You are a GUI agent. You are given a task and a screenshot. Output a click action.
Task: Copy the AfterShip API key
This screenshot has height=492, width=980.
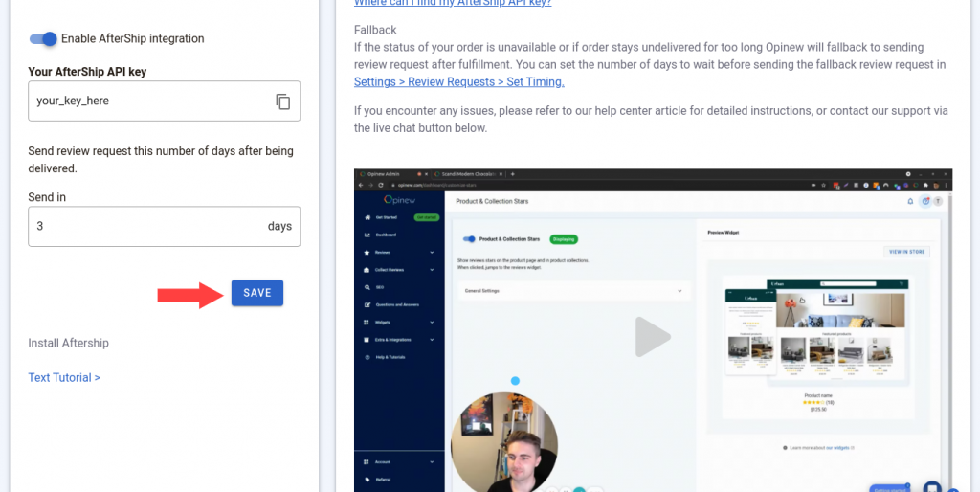point(283,101)
